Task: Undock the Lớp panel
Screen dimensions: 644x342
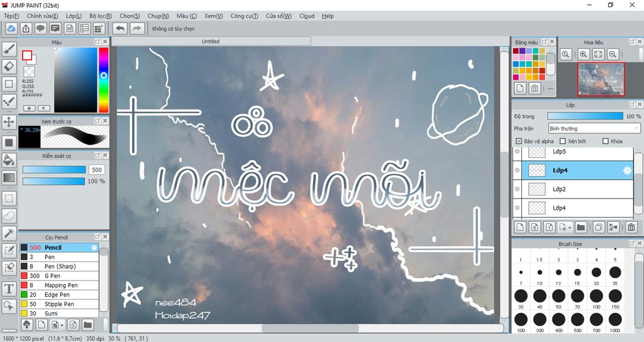Action: 631,105
